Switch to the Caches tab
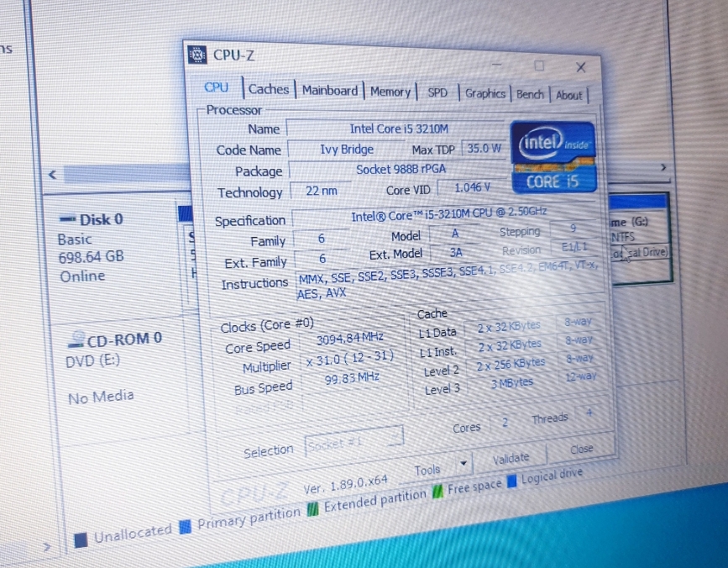 pyautogui.click(x=269, y=89)
